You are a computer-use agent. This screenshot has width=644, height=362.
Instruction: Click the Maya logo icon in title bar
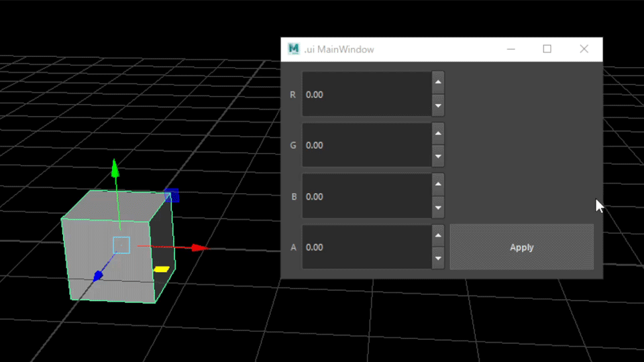pos(293,49)
